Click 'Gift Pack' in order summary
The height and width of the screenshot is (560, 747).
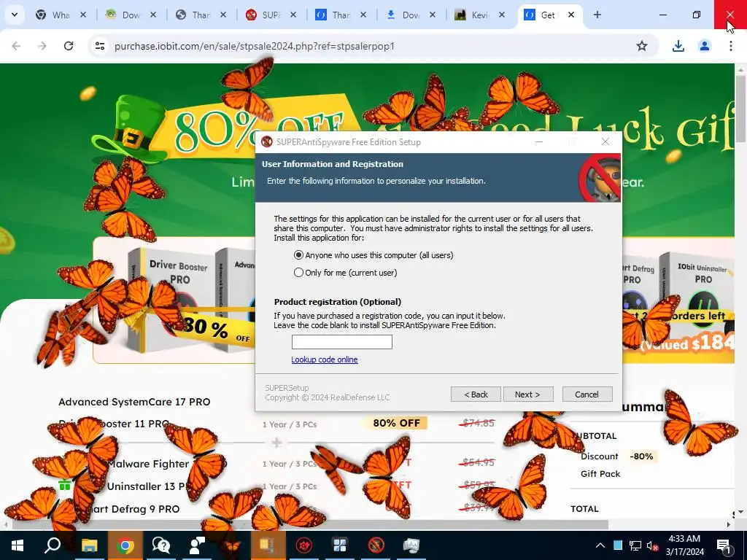(600, 474)
